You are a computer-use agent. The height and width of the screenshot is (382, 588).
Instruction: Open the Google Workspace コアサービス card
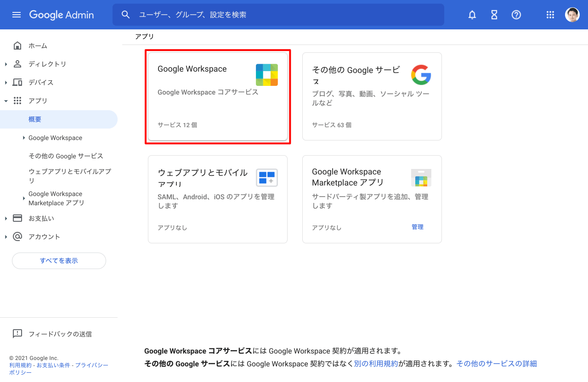point(218,96)
